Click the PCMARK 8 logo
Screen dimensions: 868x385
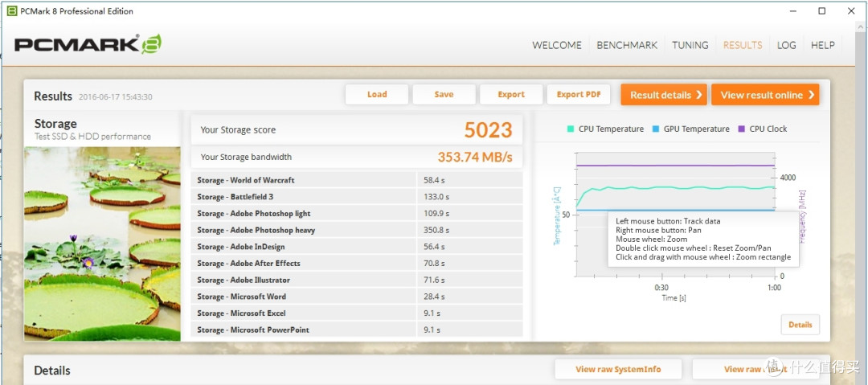[88, 44]
